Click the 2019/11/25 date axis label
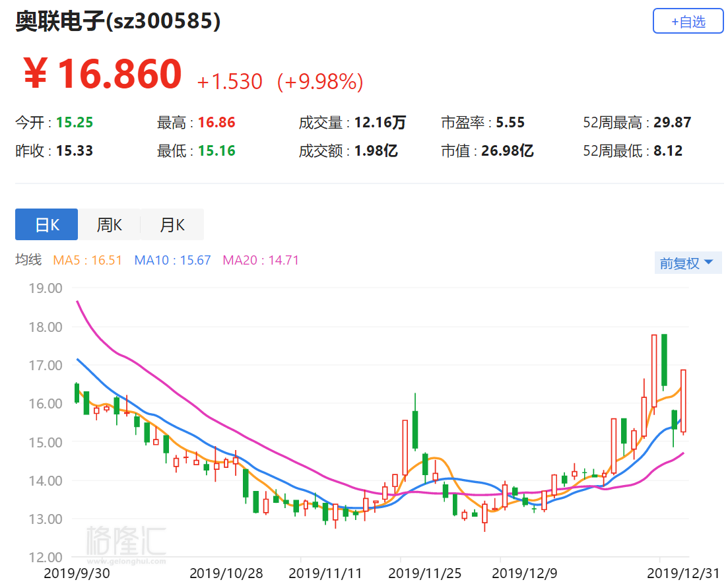Viewport: 728px width, 584px height. [425, 573]
